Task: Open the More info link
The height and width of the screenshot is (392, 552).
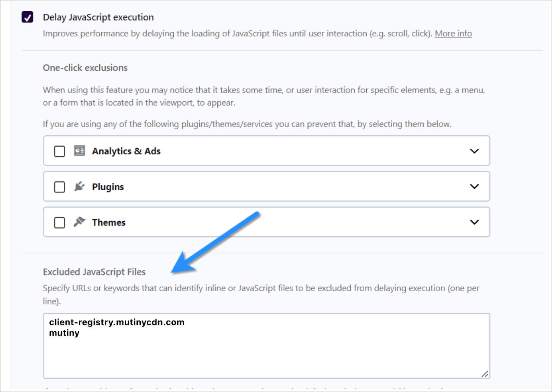Action: (453, 33)
